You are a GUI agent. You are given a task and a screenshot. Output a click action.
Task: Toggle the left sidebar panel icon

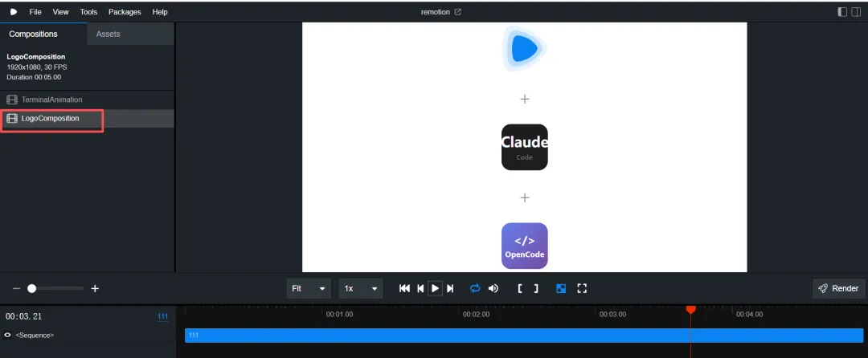coord(842,11)
